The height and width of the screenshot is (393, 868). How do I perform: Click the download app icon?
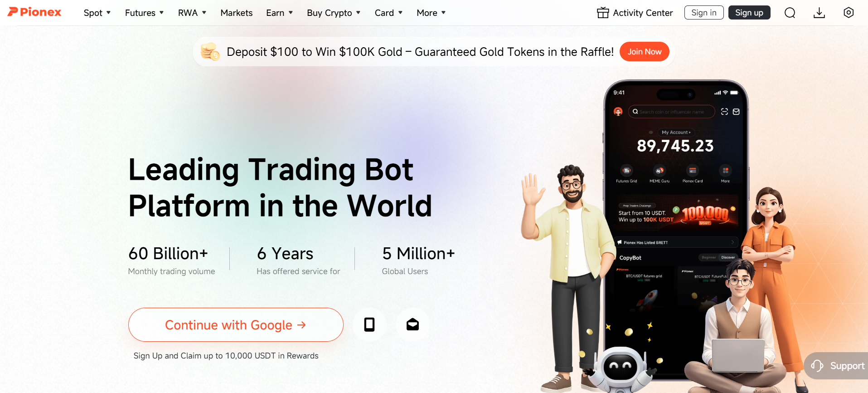pos(819,13)
